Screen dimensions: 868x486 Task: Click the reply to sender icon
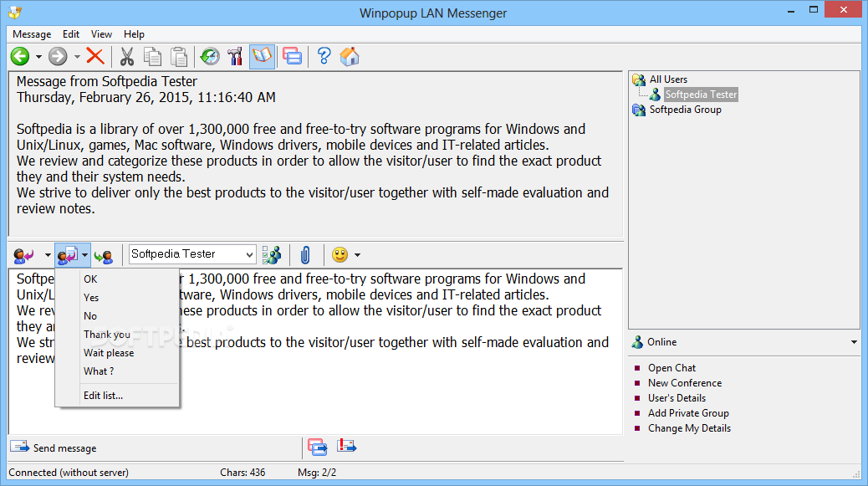click(x=23, y=255)
